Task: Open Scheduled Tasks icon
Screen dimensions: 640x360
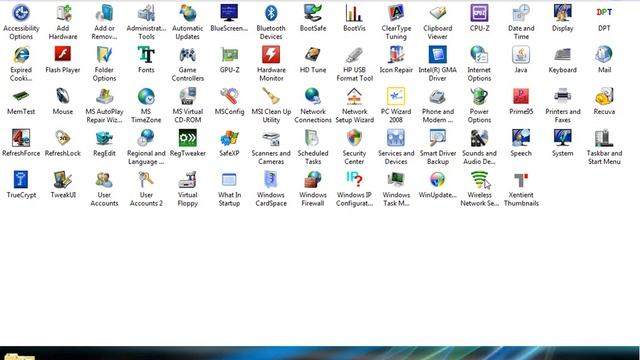Action: (313, 138)
